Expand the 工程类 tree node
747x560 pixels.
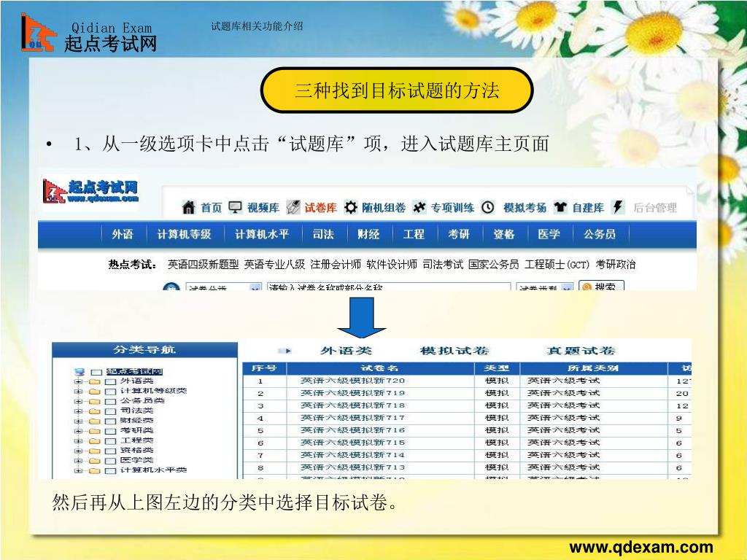click(x=78, y=441)
